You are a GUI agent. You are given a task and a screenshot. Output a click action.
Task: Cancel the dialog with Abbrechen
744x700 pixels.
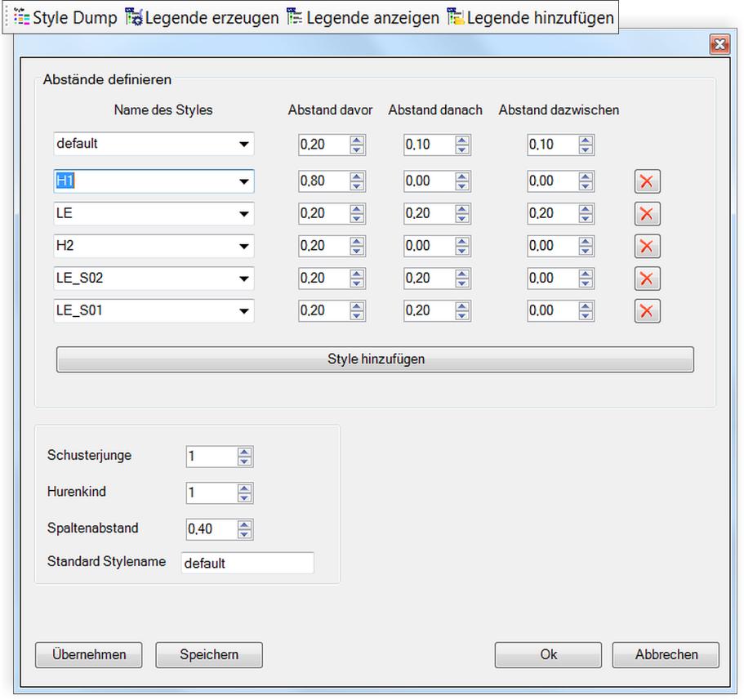pyautogui.click(x=666, y=654)
